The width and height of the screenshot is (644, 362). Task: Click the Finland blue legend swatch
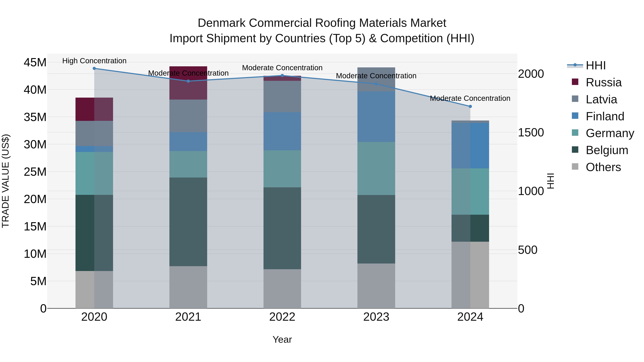coord(575,116)
